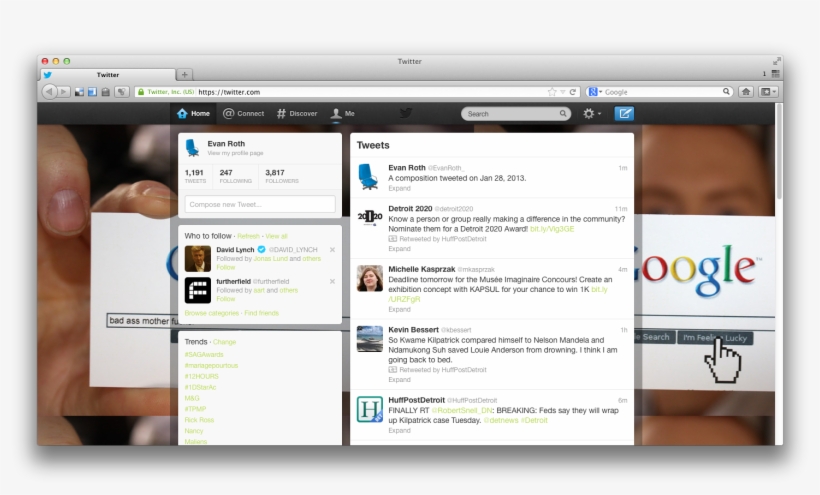Click the Jonas Lund link under David Lynch
The image size is (820, 495).
[270, 259]
